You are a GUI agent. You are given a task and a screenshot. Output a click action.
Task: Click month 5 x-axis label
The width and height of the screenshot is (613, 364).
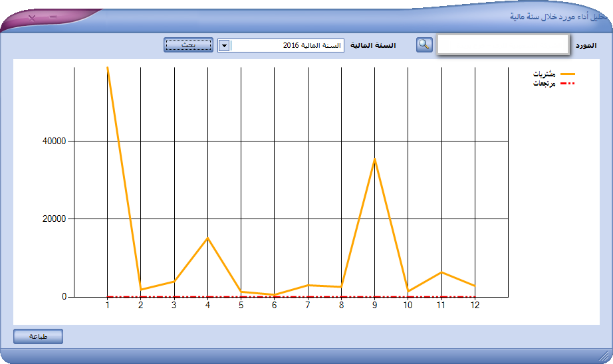(x=241, y=306)
